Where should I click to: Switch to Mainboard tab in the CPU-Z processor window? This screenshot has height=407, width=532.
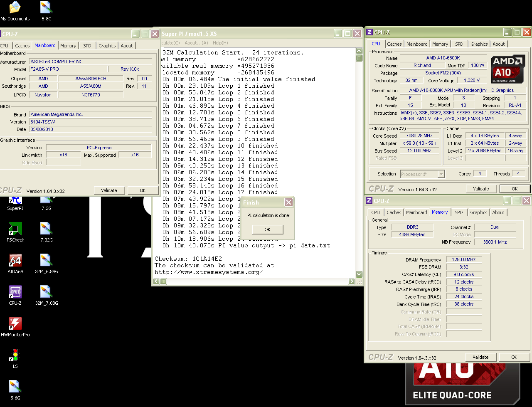417,44
